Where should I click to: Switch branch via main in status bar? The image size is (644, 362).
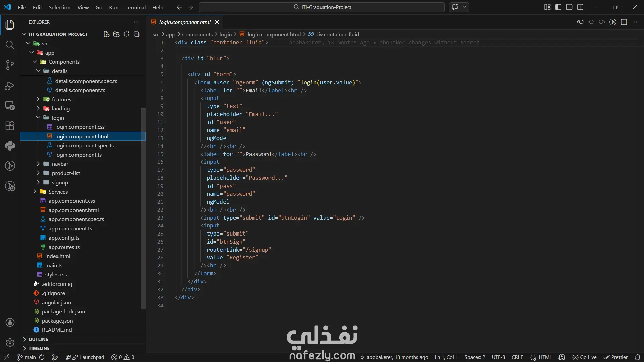(27, 357)
